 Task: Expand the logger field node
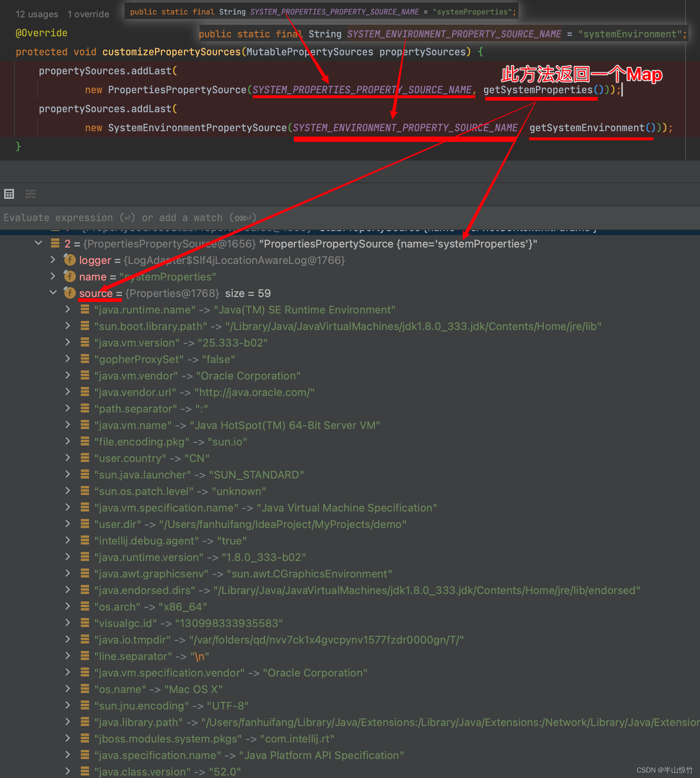(x=53, y=260)
